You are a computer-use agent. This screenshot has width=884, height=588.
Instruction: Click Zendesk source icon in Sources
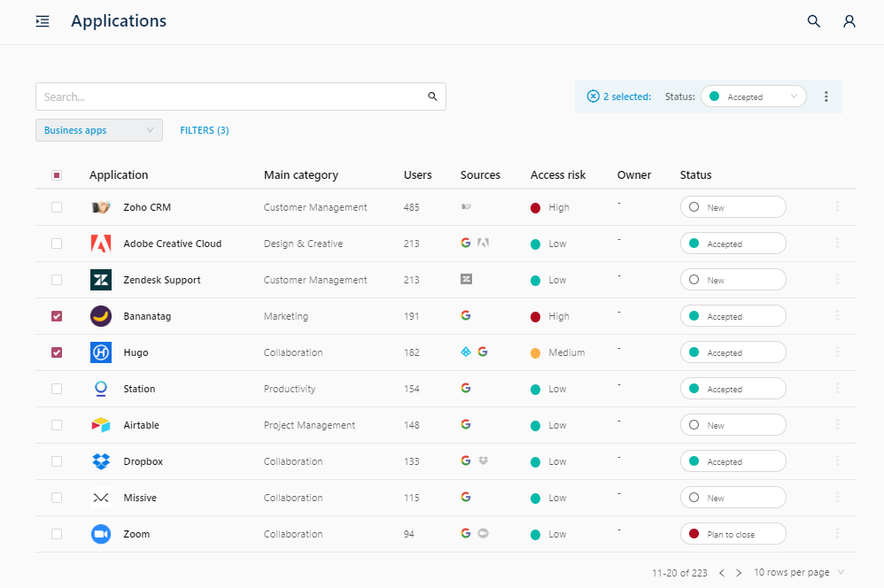click(x=466, y=279)
